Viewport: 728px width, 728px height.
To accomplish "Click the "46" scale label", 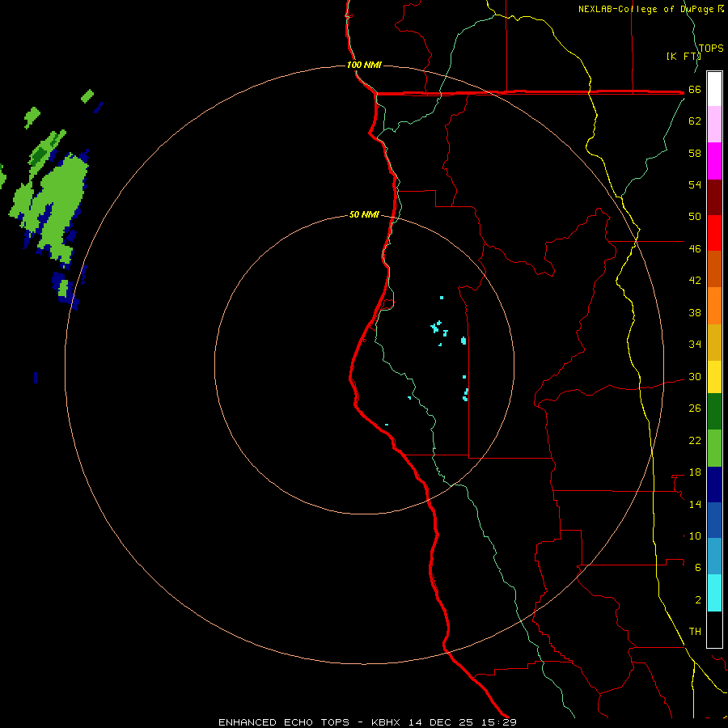I will [x=695, y=249].
